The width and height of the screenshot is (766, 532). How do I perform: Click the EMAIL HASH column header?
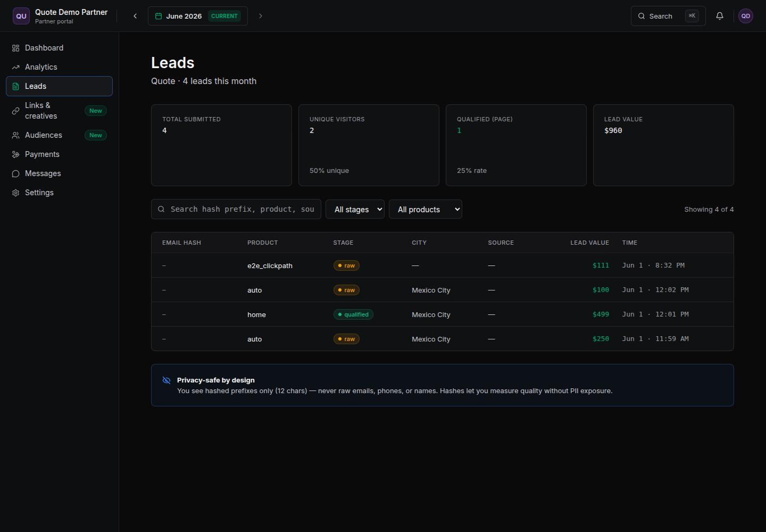tap(181, 243)
